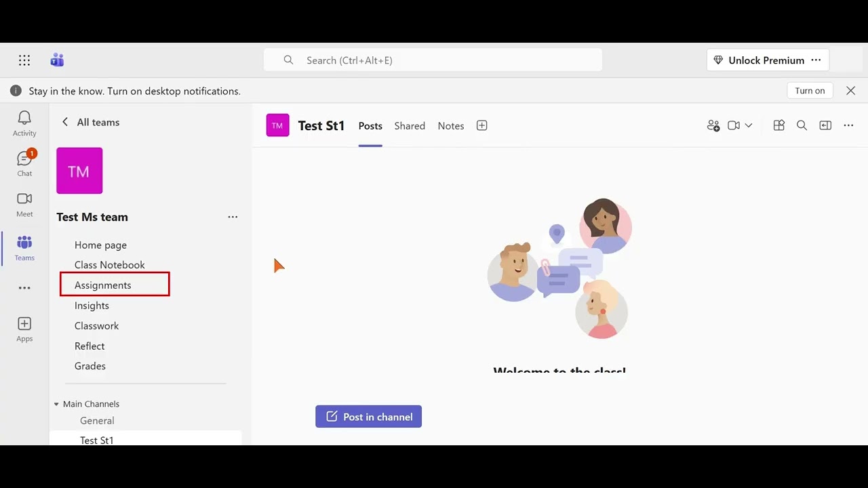Open Grades
868x488 pixels.
click(90, 366)
